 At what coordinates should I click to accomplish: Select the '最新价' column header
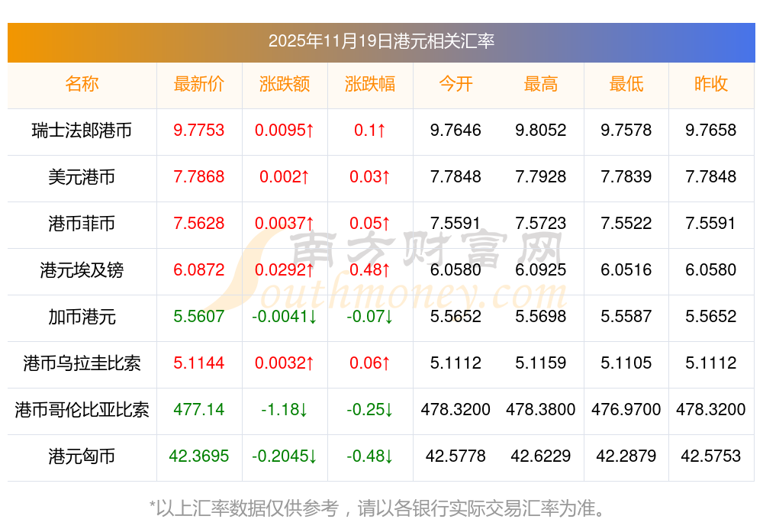click(199, 84)
